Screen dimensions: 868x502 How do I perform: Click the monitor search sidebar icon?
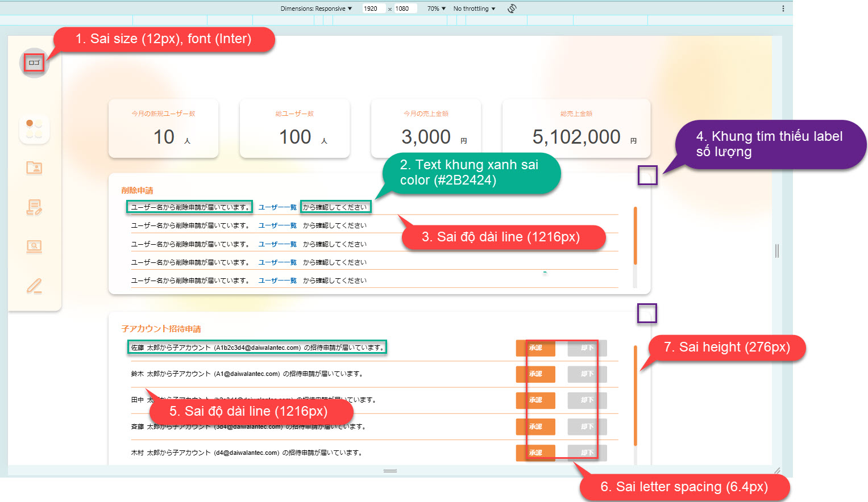point(34,246)
